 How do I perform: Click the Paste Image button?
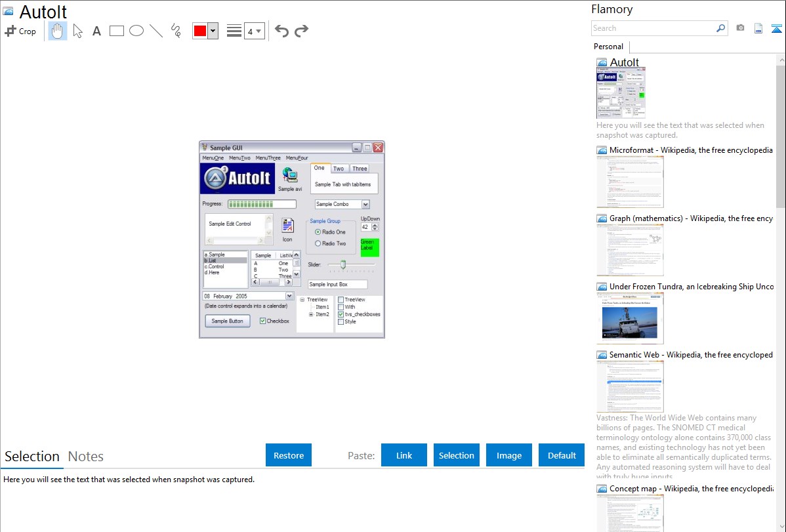tap(509, 455)
